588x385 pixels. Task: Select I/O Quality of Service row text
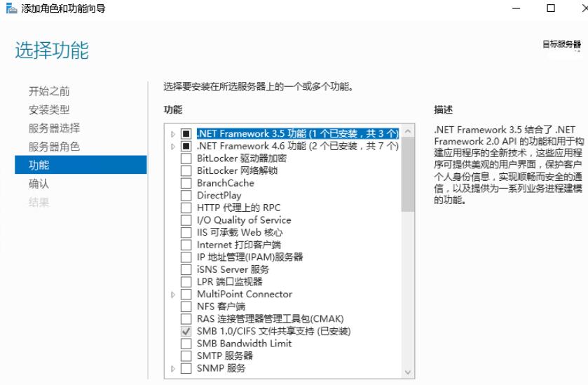[x=244, y=220]
